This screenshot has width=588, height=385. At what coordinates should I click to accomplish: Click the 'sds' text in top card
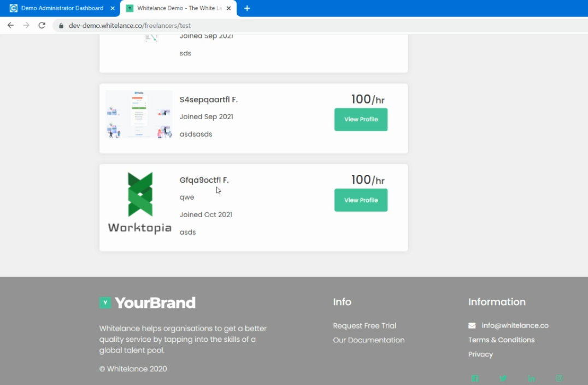[x=185, y=53]
